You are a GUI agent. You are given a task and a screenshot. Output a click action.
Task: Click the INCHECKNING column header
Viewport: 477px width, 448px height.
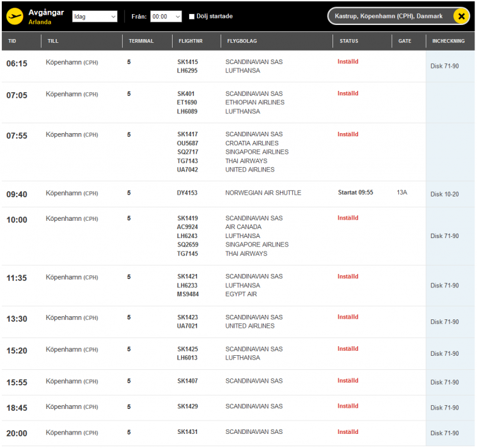coord(448,41)
